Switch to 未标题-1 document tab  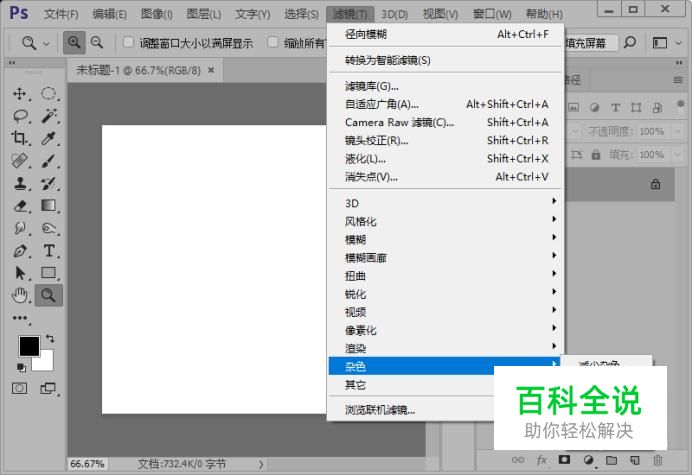(138, 70)
